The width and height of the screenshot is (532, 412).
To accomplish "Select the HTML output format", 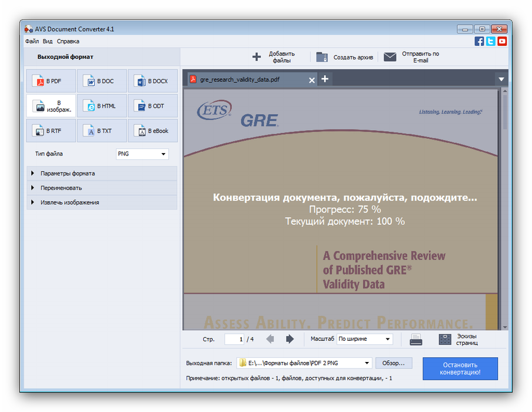I will (x=102, y=106).
